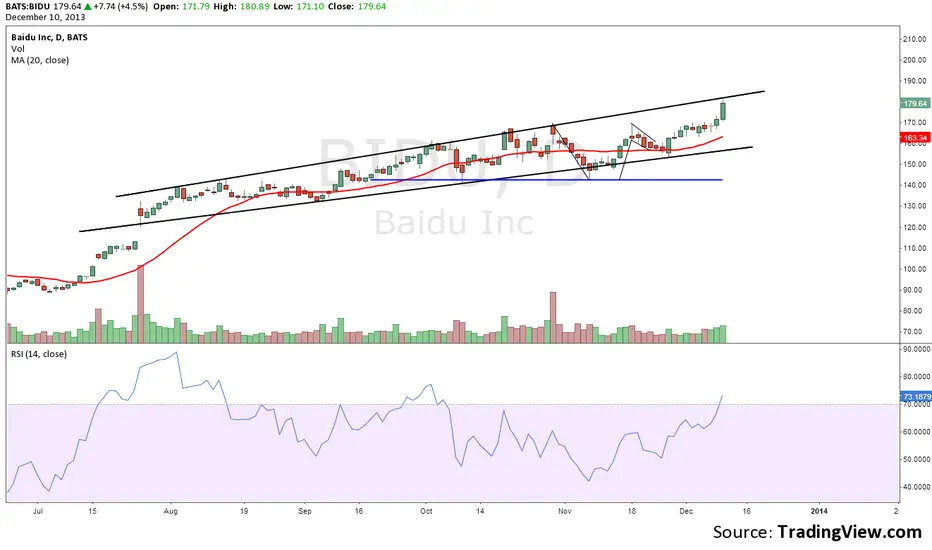Click the 90.0000 RSI axis label

click(x=917, y=350)
